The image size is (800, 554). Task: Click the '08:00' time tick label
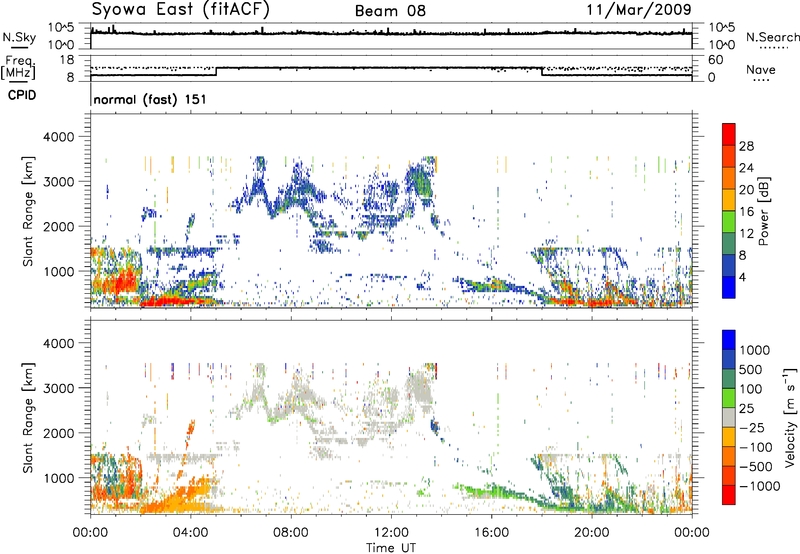pos(291,533)
